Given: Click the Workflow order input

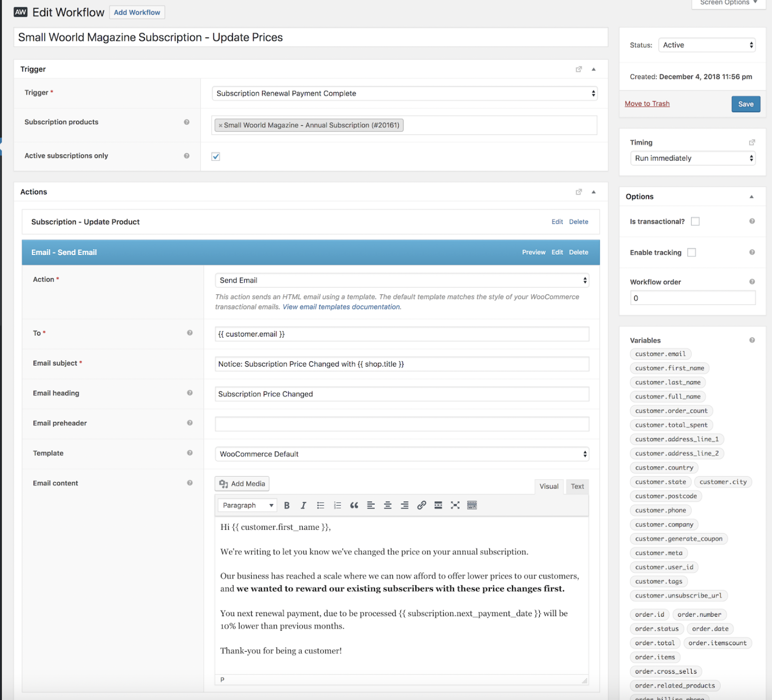Looking at the screenshot, I should pyautogui.click(x=693, y=298).
